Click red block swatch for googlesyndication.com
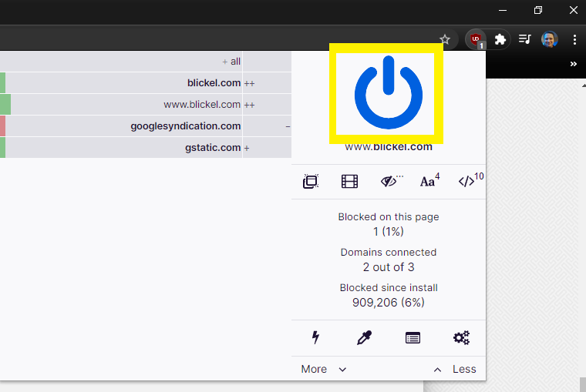Image resolution: width=586 pixels, height=392 pixels. click(x=2, y=126)
